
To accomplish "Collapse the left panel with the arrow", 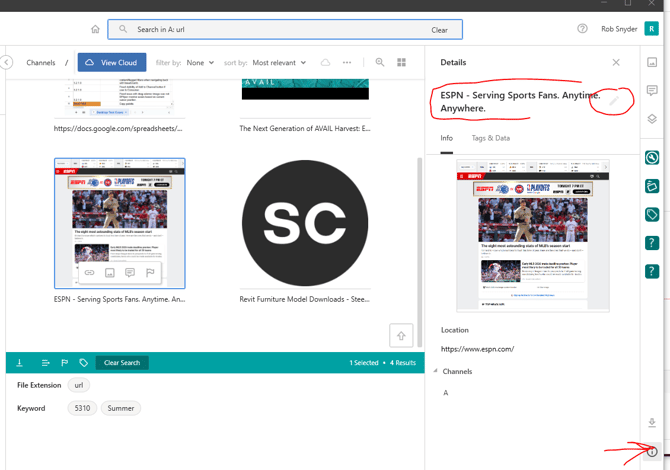I will [6, 62].
